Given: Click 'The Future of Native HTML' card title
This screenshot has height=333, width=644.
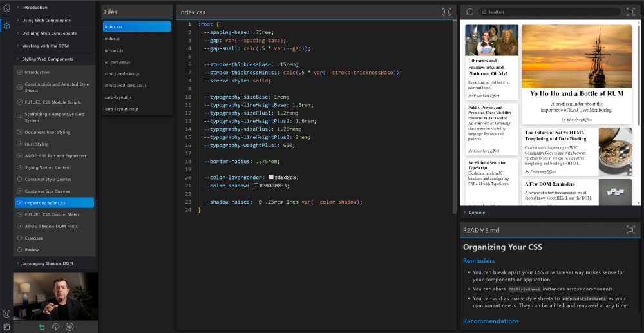Looking at the screenshot, I should (x=556, y=135).
